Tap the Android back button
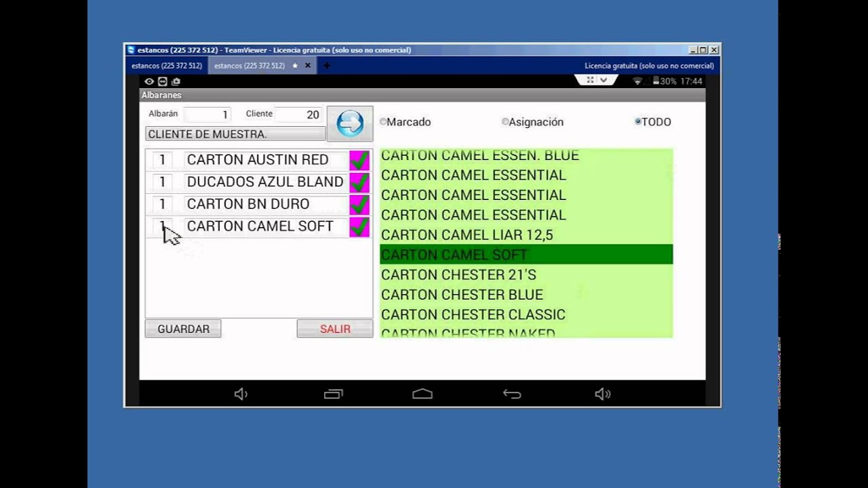Screen dimensions: 868x488 [x=512, y=394]
